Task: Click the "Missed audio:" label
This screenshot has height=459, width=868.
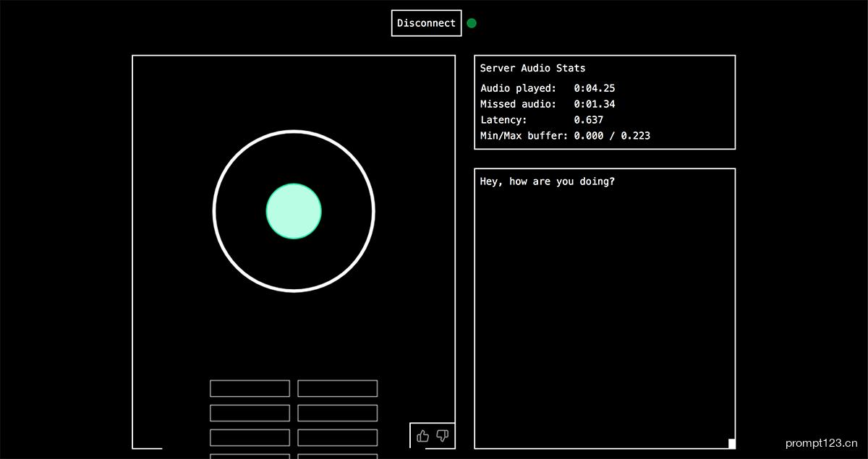Action: coord(519,104)
